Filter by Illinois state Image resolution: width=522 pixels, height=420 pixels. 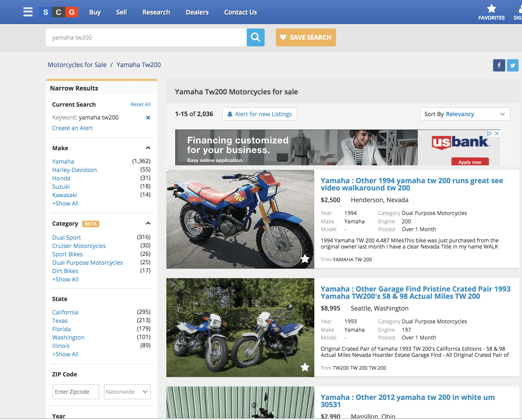61,346
